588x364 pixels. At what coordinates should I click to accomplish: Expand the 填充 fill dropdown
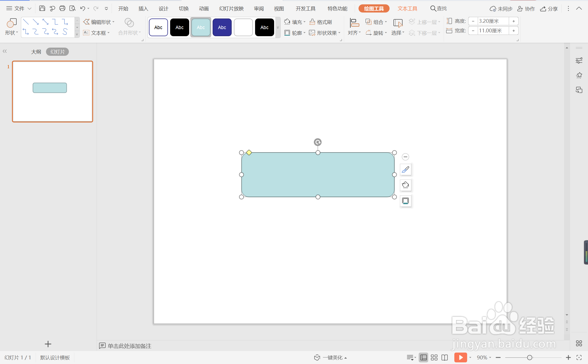(304, 22)
